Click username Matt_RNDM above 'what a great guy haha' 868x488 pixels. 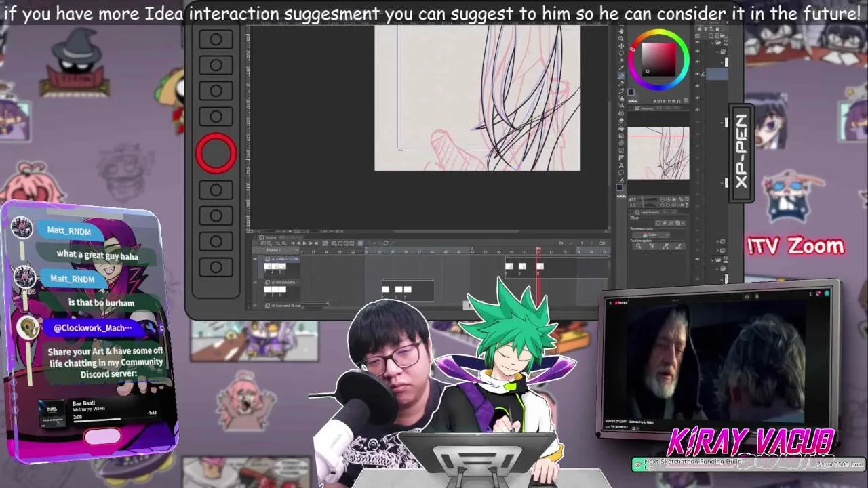click(68, 230)
